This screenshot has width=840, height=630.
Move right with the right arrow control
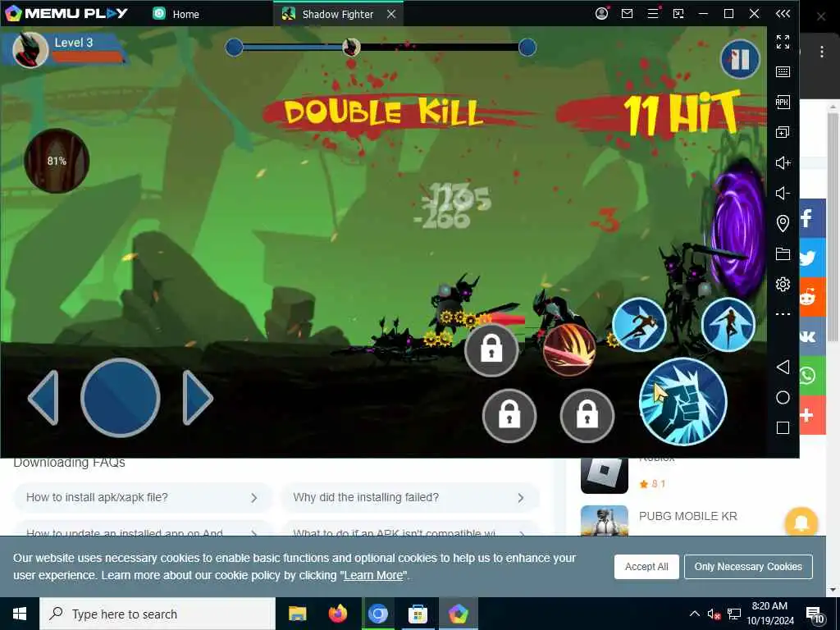(198, 398)
